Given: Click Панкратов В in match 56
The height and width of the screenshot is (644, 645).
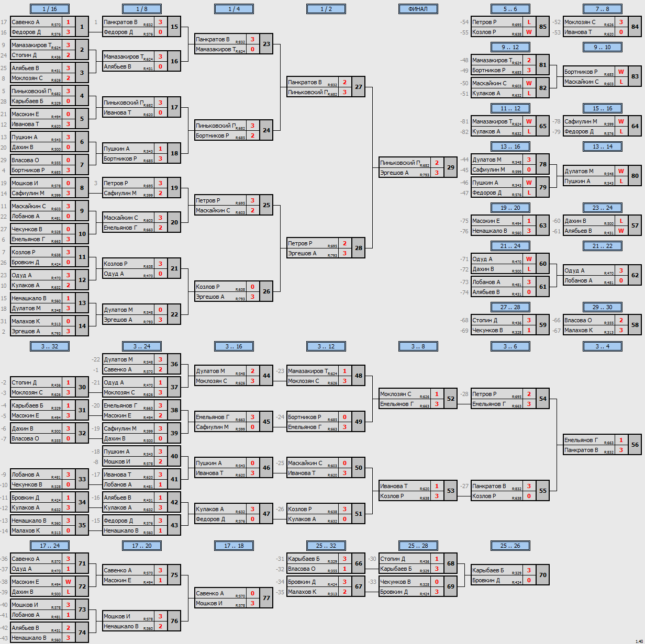Looking at the screenshot, I should click(581, 450).
